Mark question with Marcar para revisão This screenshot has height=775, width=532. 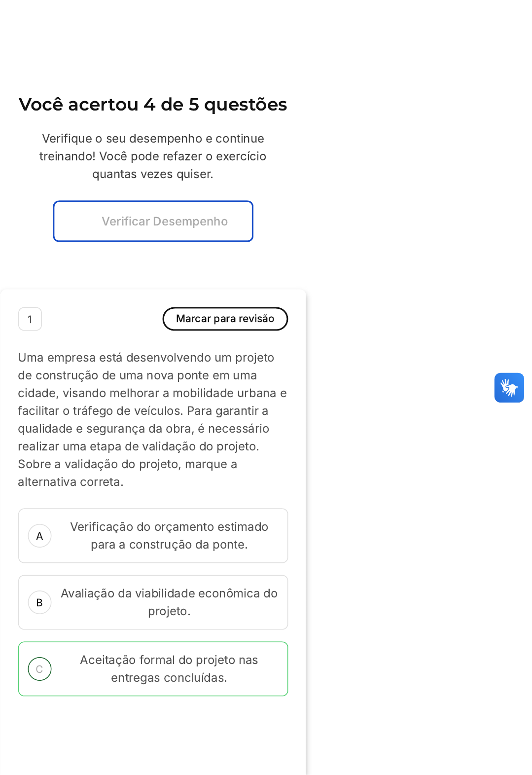click(225, 319)
